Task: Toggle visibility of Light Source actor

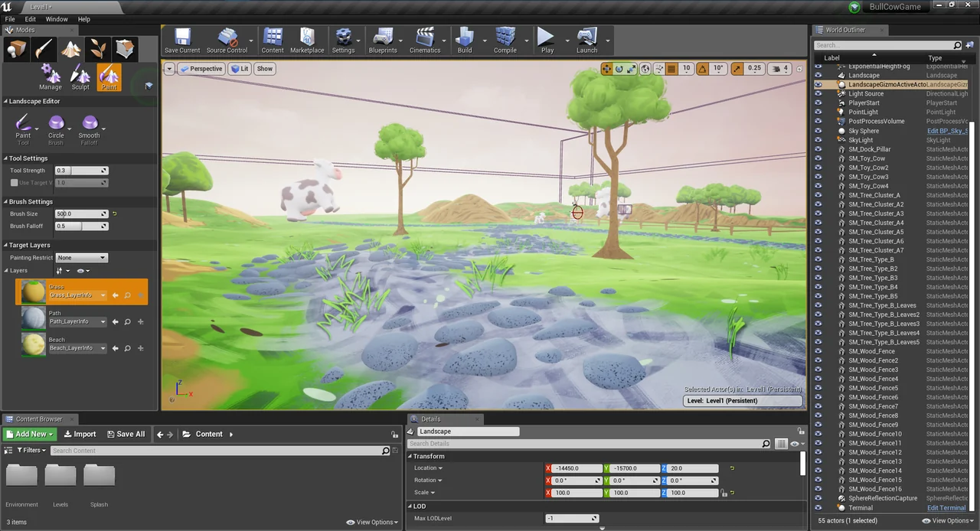Action: (818, 94)
